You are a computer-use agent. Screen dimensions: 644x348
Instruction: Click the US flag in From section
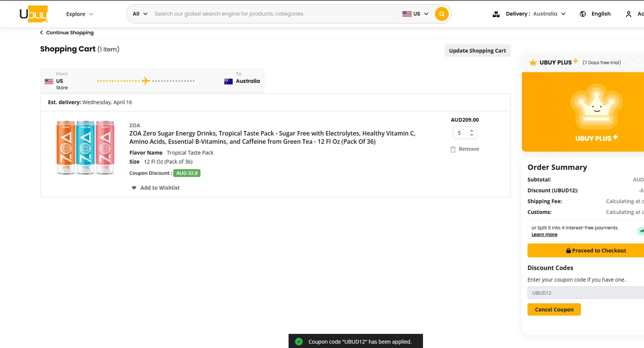49,81
